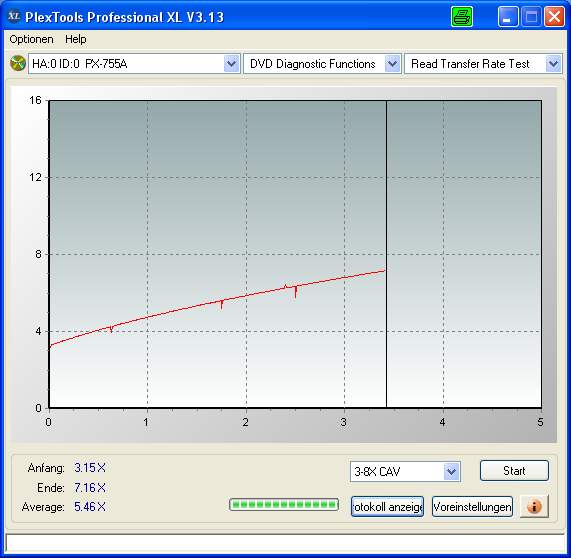
Task: Close the PlexTools window
Action: (554, 17)
